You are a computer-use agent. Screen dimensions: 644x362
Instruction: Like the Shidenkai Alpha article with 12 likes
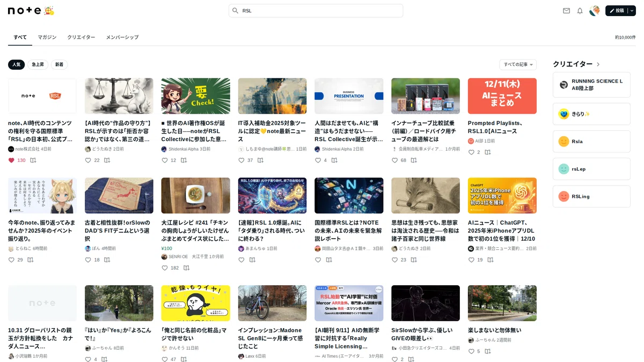165,160
